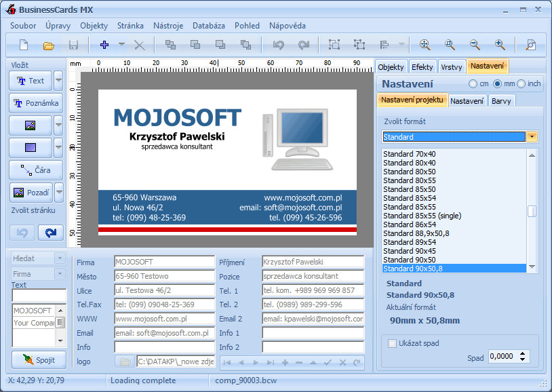
Task: Click the blue plus add object icon
Action: [x=104, y=45]
